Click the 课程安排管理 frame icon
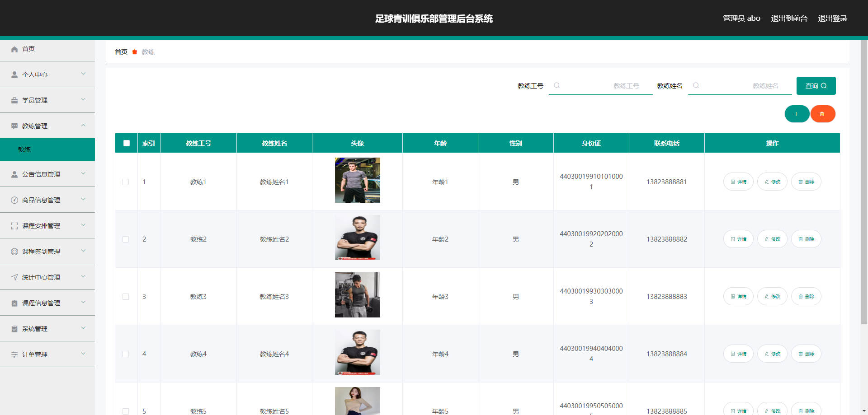This screenshot has width=868, height=415. coord(14,226)
